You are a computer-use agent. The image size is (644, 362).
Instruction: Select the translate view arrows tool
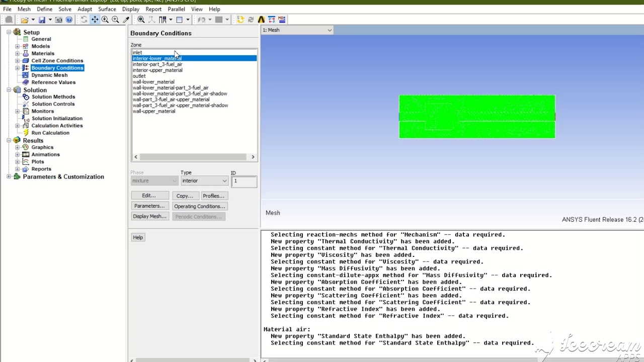95,20
